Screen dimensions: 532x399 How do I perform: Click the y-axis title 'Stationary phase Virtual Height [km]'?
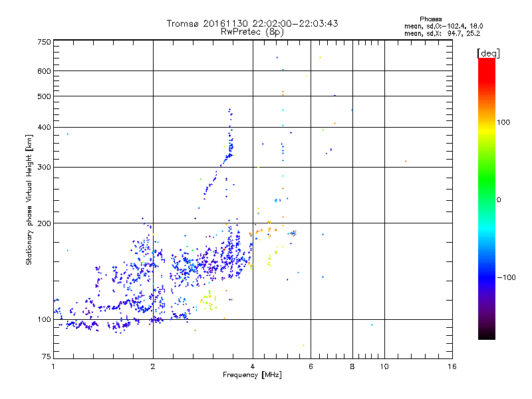pos(29,199)
